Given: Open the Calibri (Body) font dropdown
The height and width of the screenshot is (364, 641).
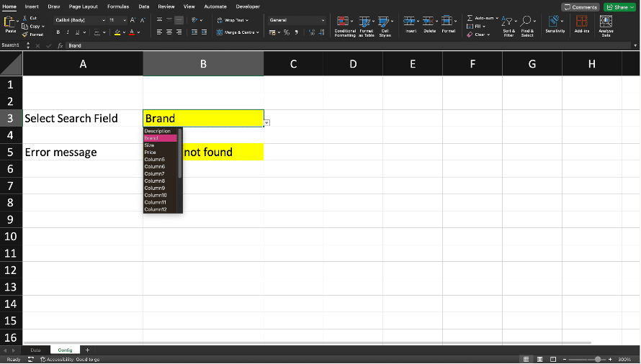Looking at the screenshot, I should (80, 20).
